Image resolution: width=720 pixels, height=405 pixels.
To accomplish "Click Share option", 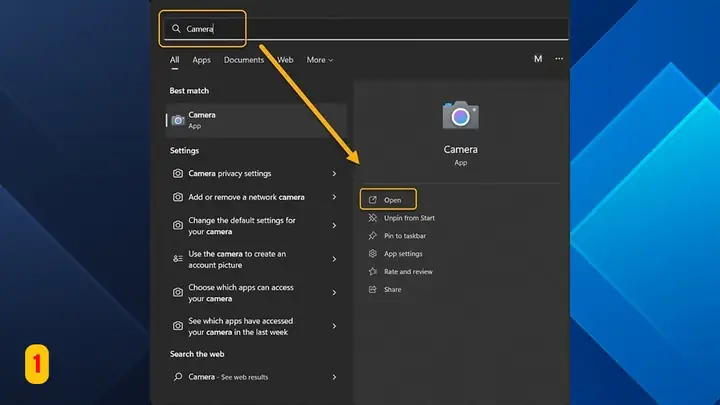I will (x=393, y=289).
